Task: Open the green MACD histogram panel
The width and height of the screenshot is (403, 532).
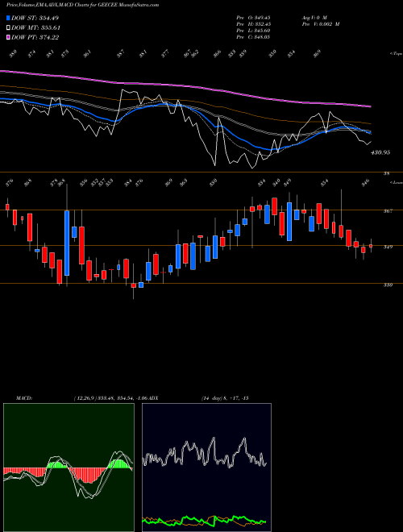Action: pos(69,468)
